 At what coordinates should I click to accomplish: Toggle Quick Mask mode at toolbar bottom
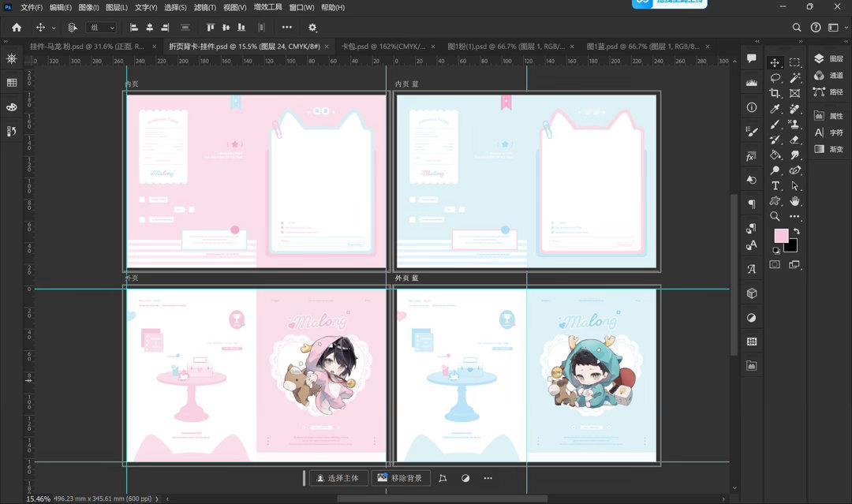(775, 264)
